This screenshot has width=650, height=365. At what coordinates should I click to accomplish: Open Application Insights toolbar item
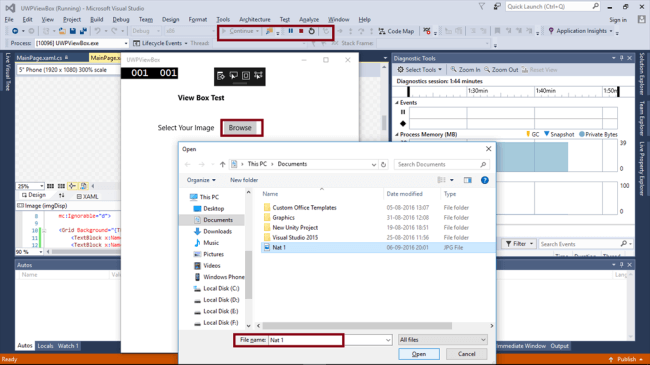tap(580, 31)
